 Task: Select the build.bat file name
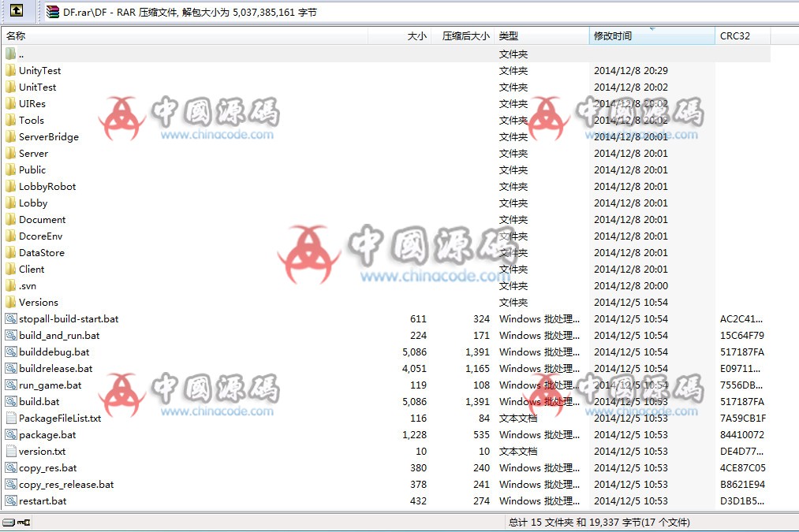[39, 402]
